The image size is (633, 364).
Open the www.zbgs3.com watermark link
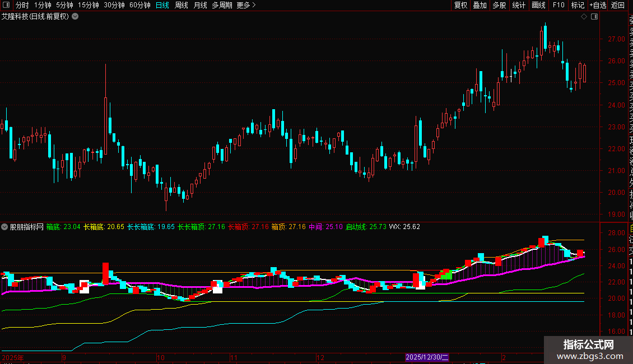tap(588, 356)
